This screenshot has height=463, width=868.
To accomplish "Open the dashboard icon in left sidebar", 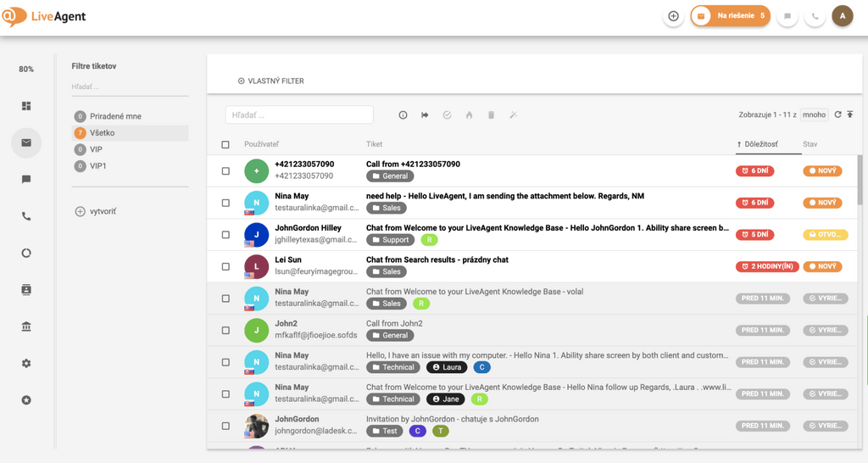I will (26, 106).
